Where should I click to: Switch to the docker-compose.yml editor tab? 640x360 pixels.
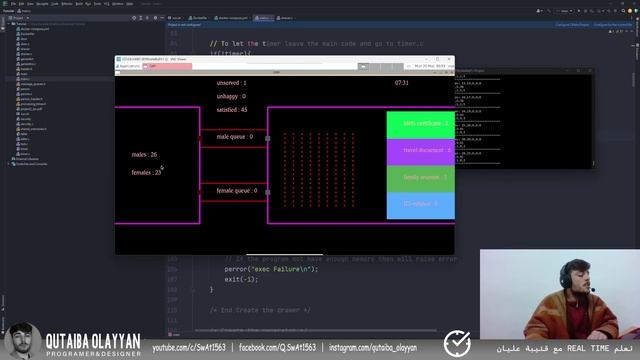[x=231, y=18]
